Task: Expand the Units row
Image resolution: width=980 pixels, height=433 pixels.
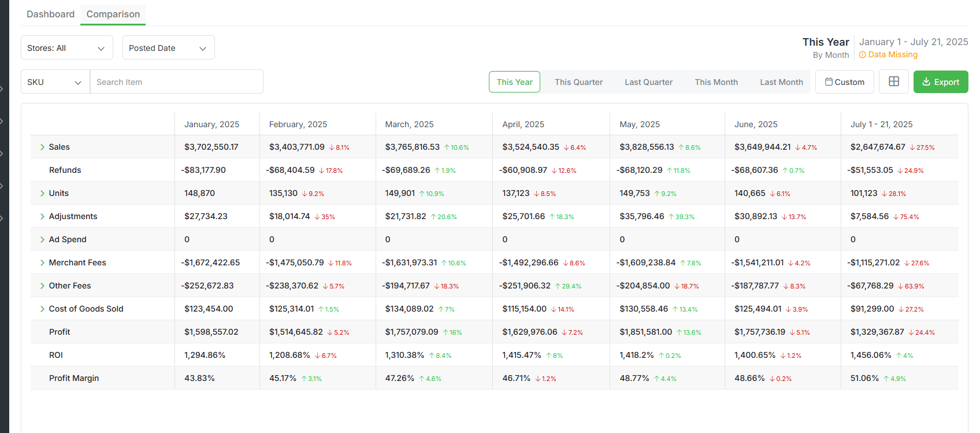Action: point(42,194)
